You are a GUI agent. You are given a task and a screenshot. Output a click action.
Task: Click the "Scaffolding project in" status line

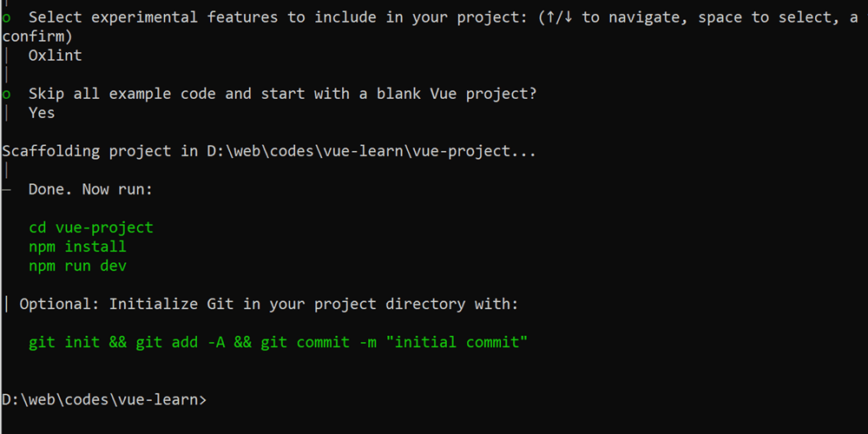tap(100, 151)
